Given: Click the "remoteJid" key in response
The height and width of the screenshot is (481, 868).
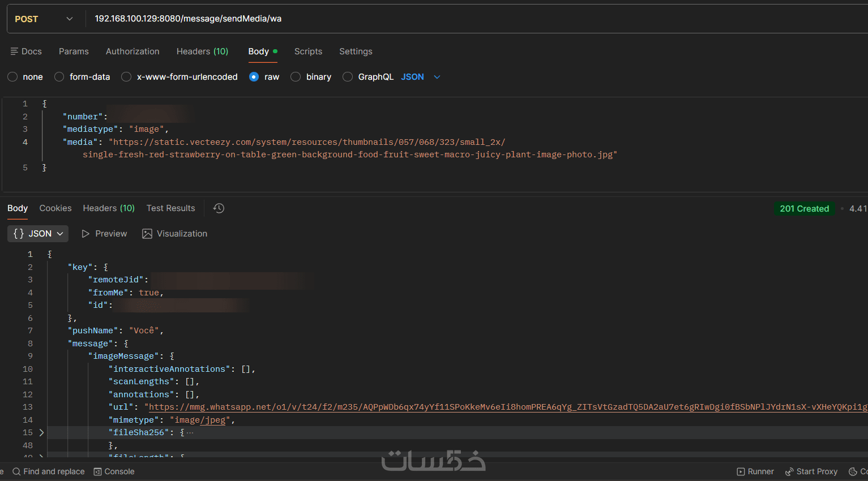Looking at the screenshot, I should tap(116, 280).
